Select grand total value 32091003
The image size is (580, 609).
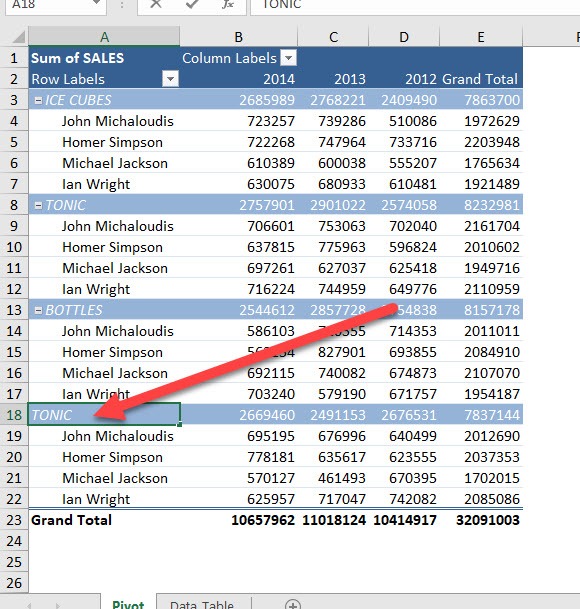click(481, 520)
